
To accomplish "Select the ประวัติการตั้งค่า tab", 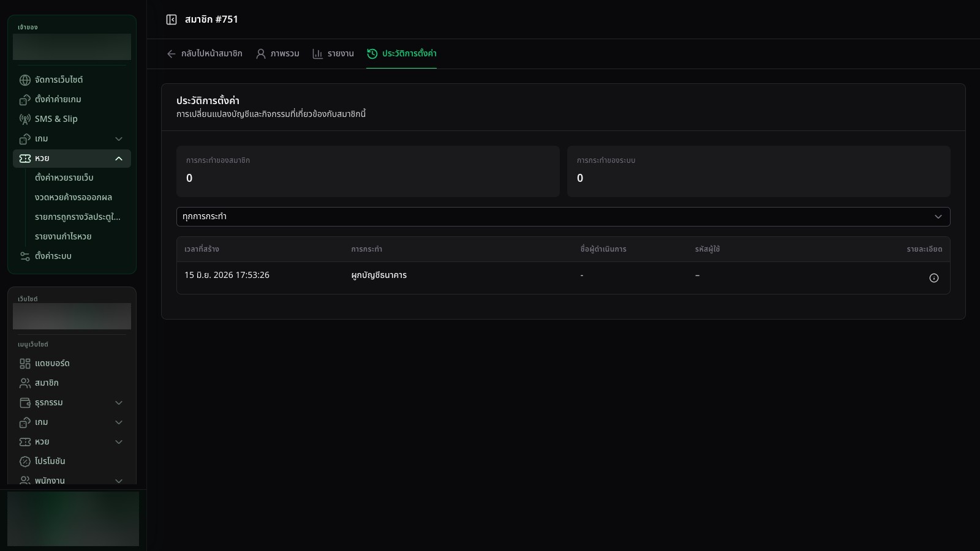I will 402,54.
